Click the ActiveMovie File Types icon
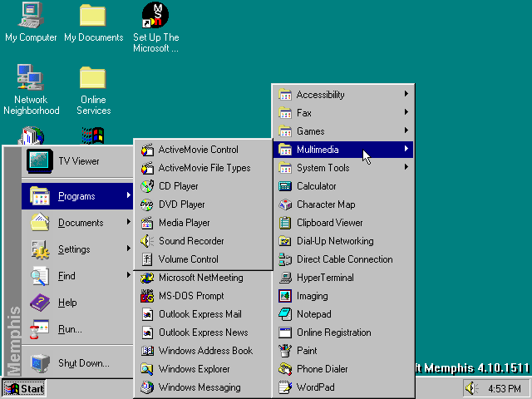 tap(147, 168)
